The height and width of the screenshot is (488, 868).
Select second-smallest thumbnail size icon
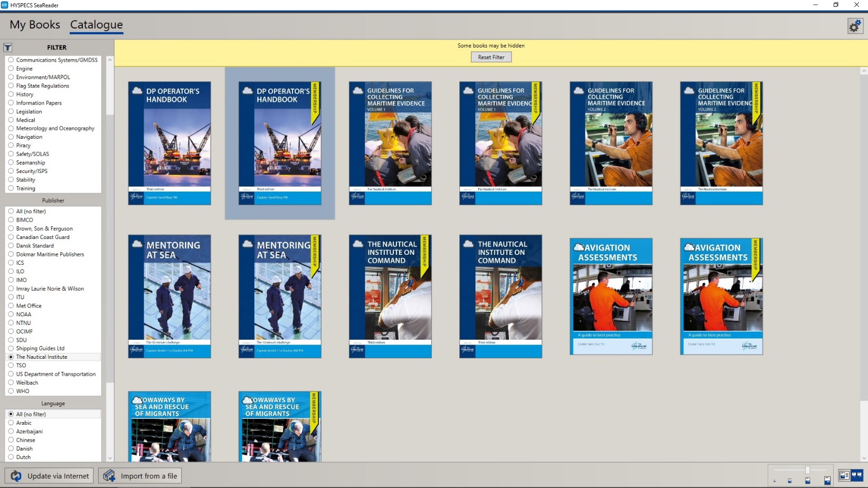tap(790, 481)
